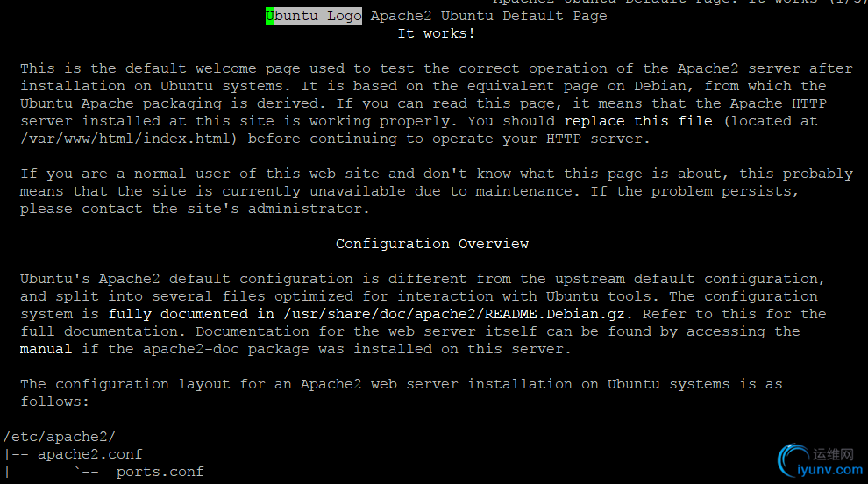Click the 'apache2.conf' tree entry
The height and width of the screenshot is (484, 868).
90,455
